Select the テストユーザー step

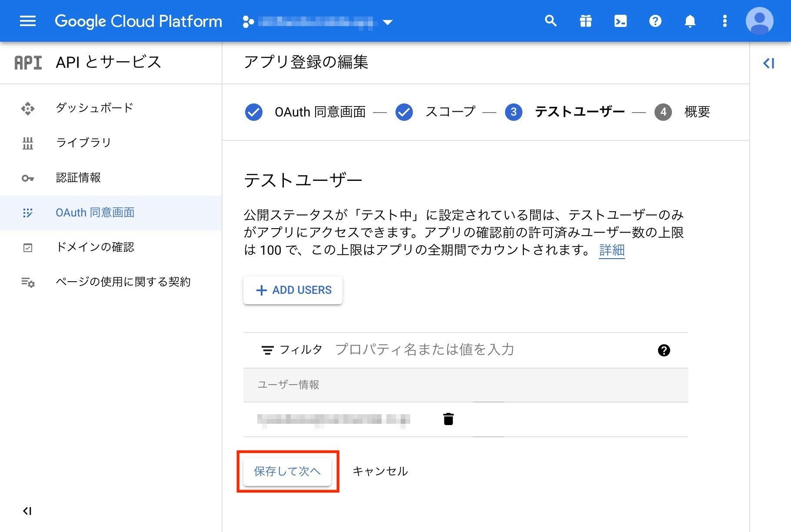click(x=580, y=112)
